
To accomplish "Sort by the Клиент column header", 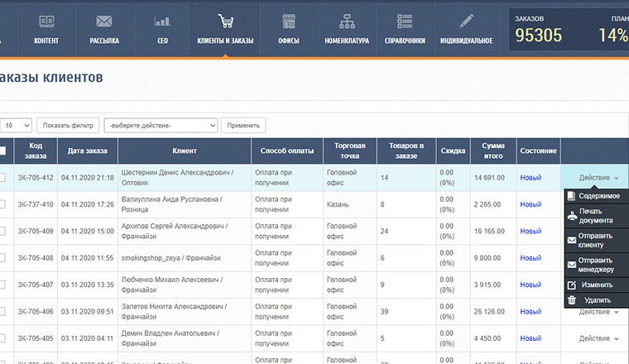I will [185, 151].
